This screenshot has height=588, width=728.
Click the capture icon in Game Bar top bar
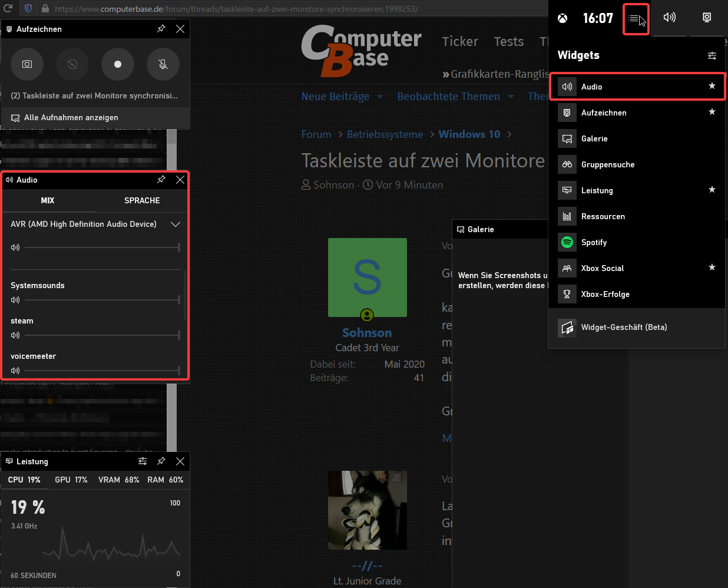[707, 18]
